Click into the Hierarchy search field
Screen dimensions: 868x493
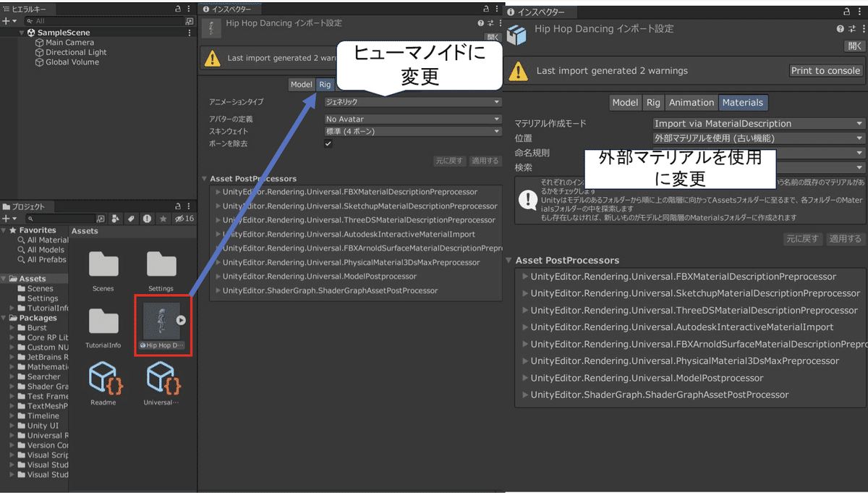(105, 21)
